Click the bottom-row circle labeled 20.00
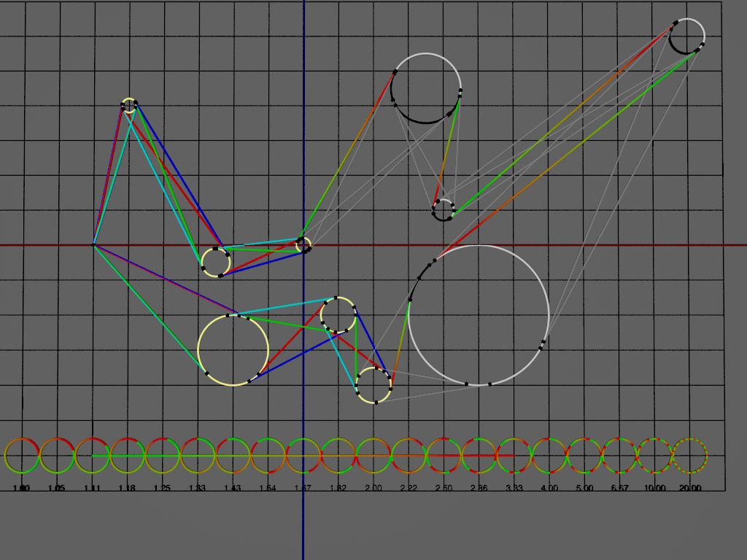Screen dimensions: 747x560 [x=690, y=456]
